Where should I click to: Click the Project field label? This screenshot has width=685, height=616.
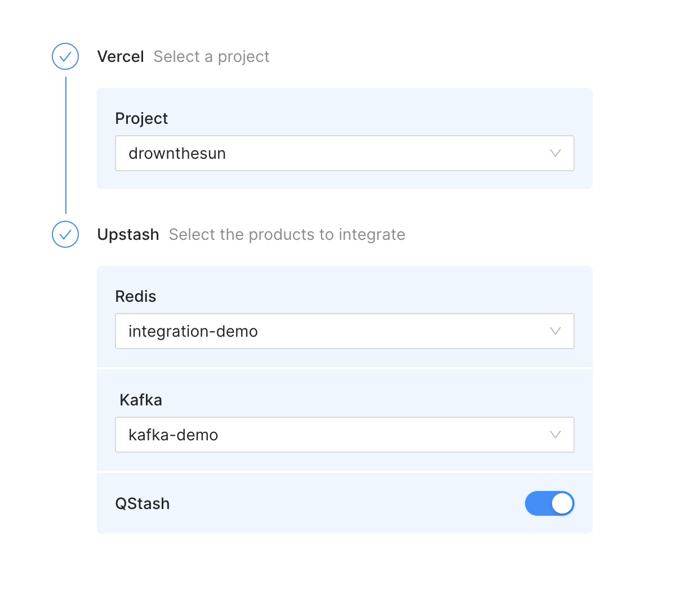[141, 118]
